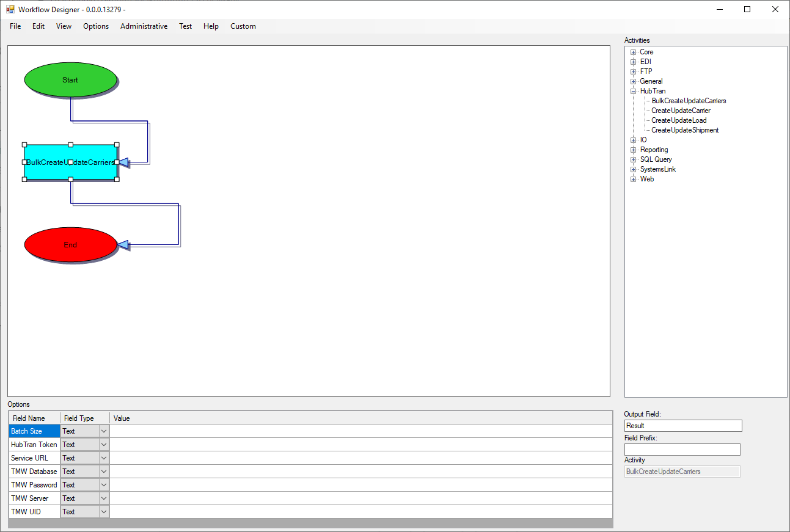Open the Administrative menu
790x532 pixels.
click(144, 26)
